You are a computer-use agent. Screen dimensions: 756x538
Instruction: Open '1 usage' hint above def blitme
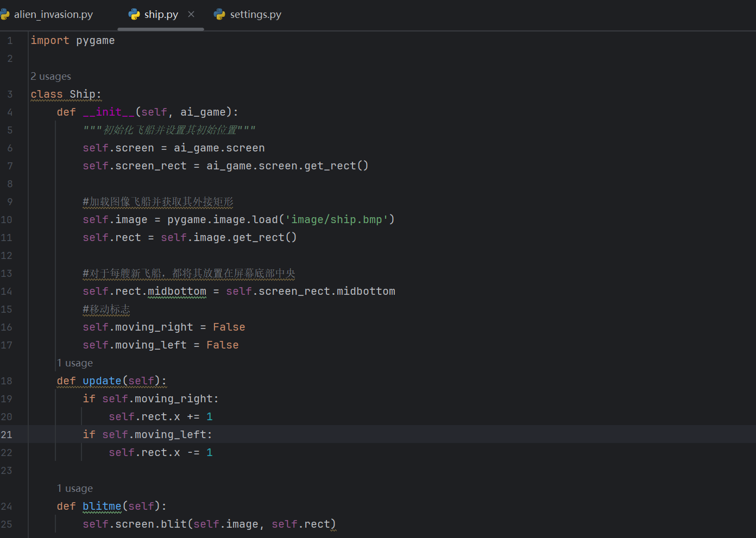[75, 489]
